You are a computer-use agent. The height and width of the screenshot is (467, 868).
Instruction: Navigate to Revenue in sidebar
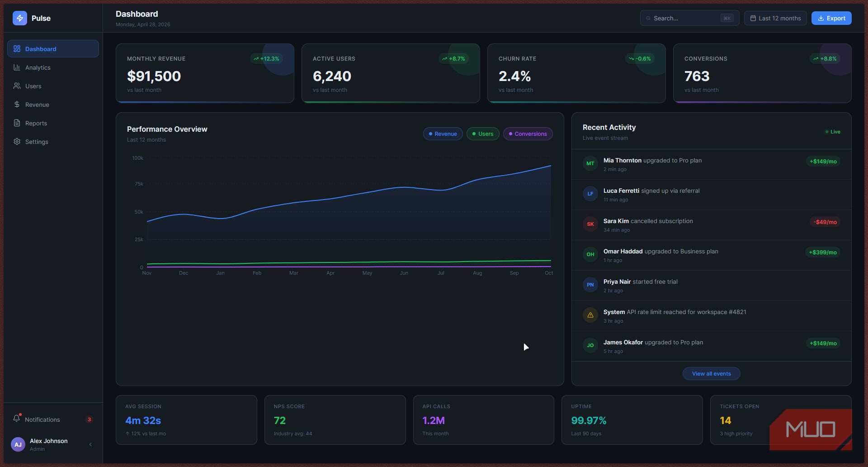[x=53, y=105]
